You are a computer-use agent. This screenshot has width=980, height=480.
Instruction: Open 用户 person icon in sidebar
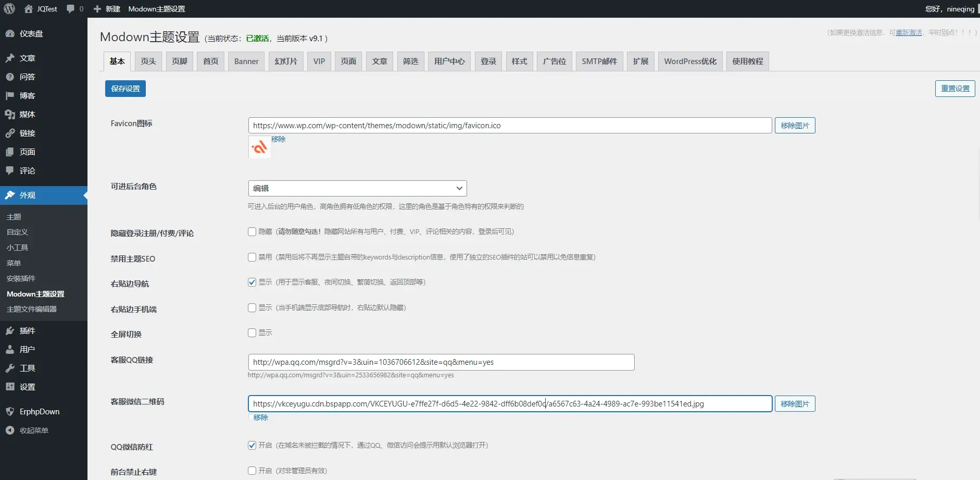(x=10, y=349)
